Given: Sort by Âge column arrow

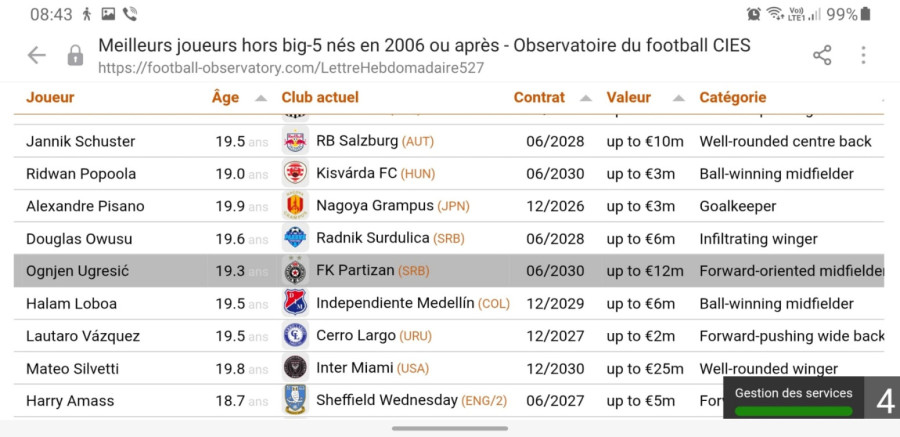Looking at the screenshot, I should pos(261,98).
